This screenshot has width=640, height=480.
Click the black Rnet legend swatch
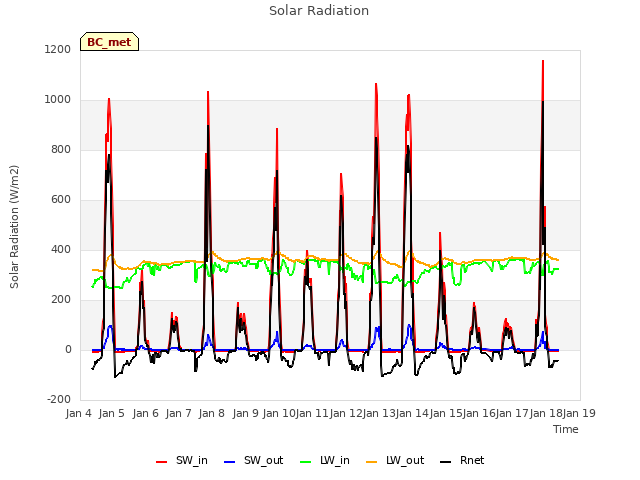click(x=446, y=462)
